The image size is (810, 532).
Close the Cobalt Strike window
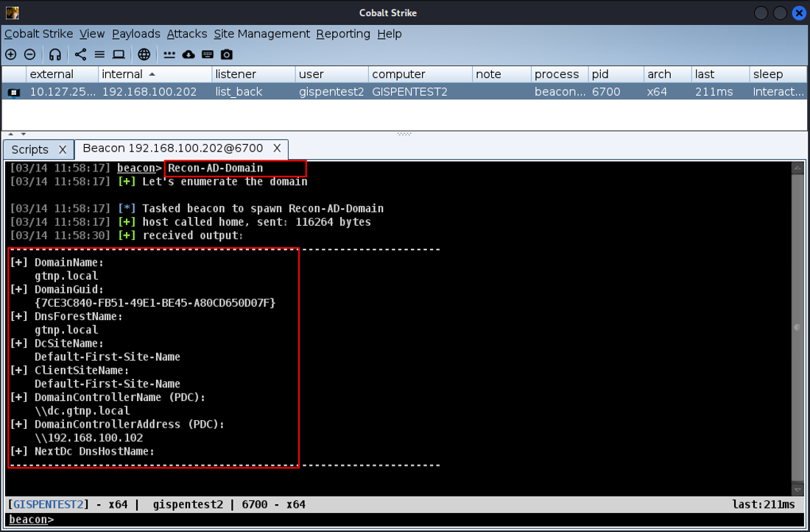coord(799,13)
